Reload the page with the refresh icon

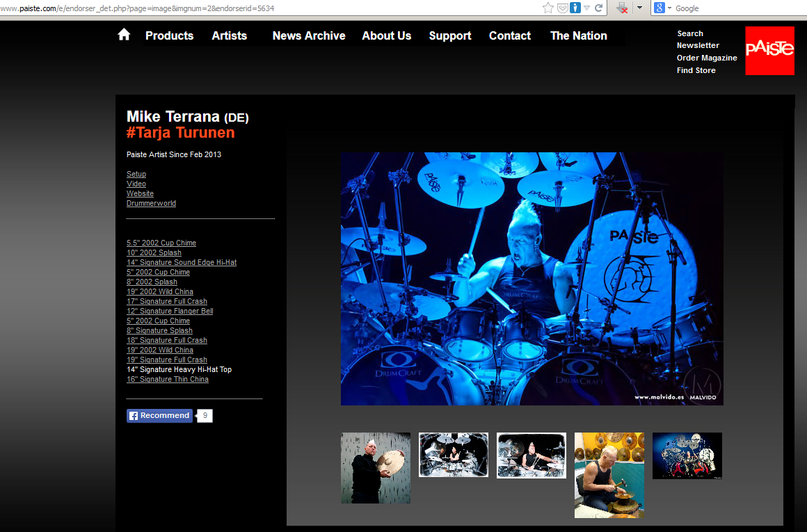click(x=598, y=8)
